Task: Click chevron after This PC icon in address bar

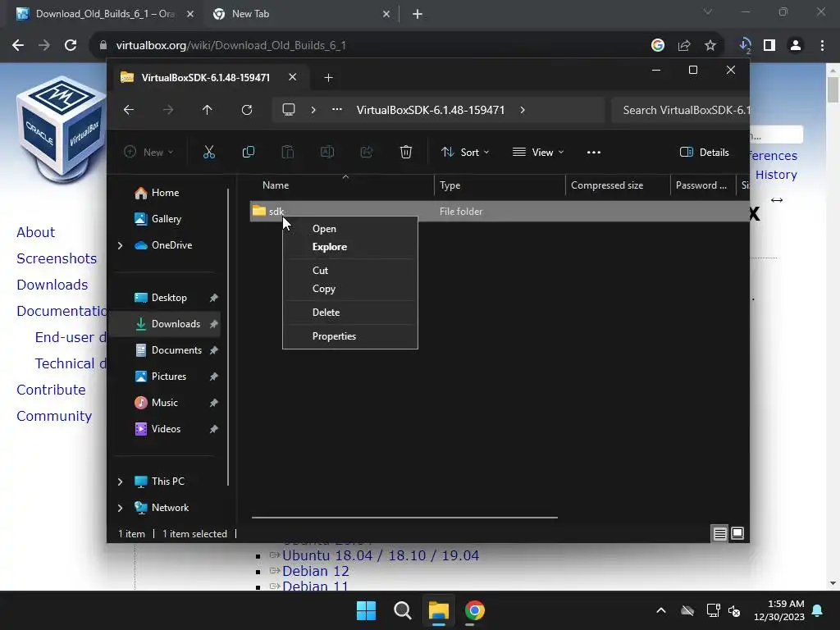Action: pyautogui.click(x=313, y=110)
